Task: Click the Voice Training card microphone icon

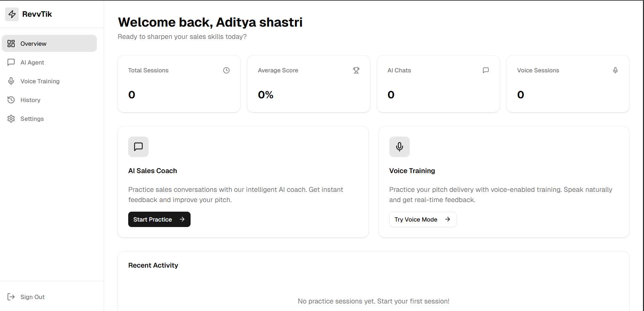Action: coord(400,147)
